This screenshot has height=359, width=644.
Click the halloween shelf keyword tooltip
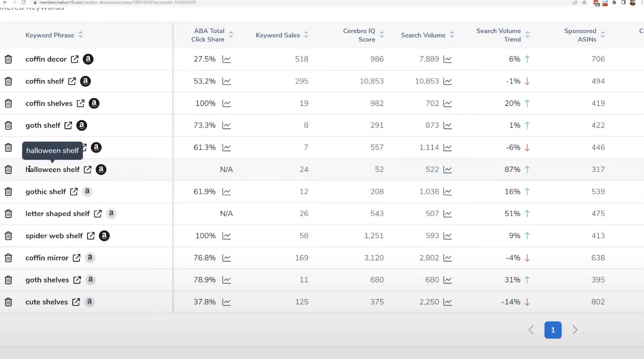(52, 151)
